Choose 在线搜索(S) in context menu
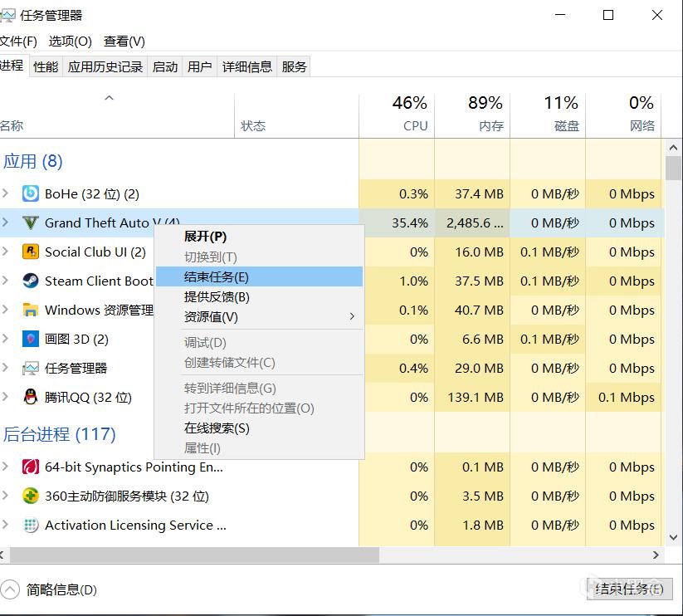The height and width of the screenshot is (616, 683). coord(259,428)
